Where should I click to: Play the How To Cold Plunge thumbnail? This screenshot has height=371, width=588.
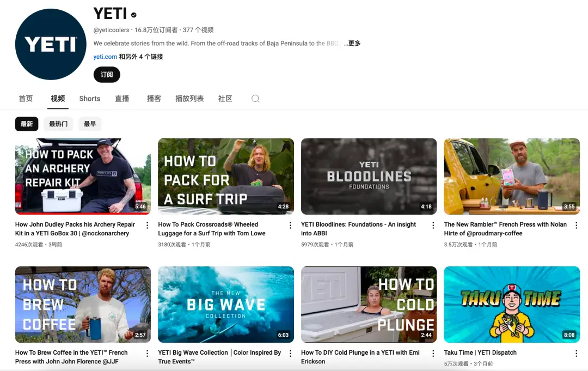pos(369,304)
